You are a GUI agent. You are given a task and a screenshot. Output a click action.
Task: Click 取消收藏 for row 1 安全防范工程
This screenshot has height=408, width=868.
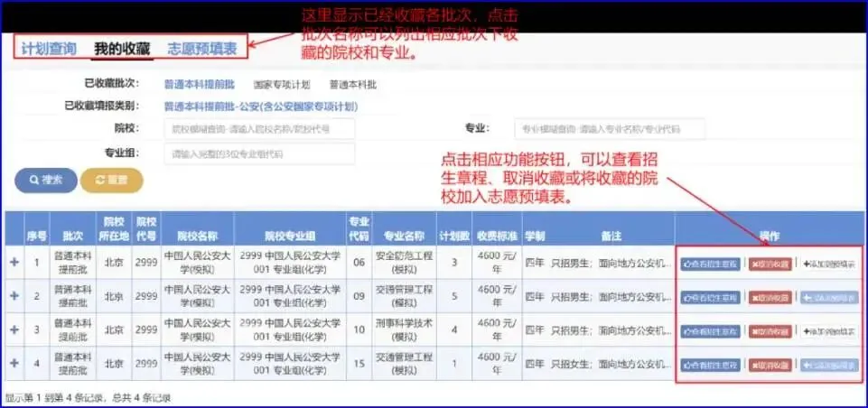[770, 264]
